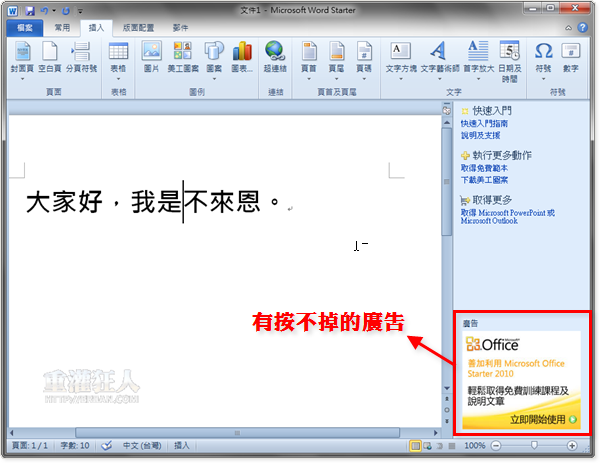The width and height of the screenshot is (600, 463).
Task: Expand the table (表格) dropdown
Action: pos(118,78)
